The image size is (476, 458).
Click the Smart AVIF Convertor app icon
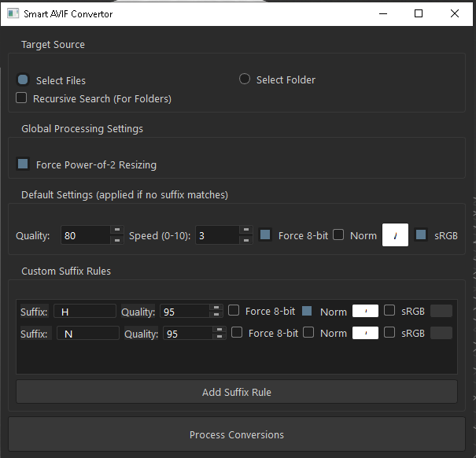(13, 13)
